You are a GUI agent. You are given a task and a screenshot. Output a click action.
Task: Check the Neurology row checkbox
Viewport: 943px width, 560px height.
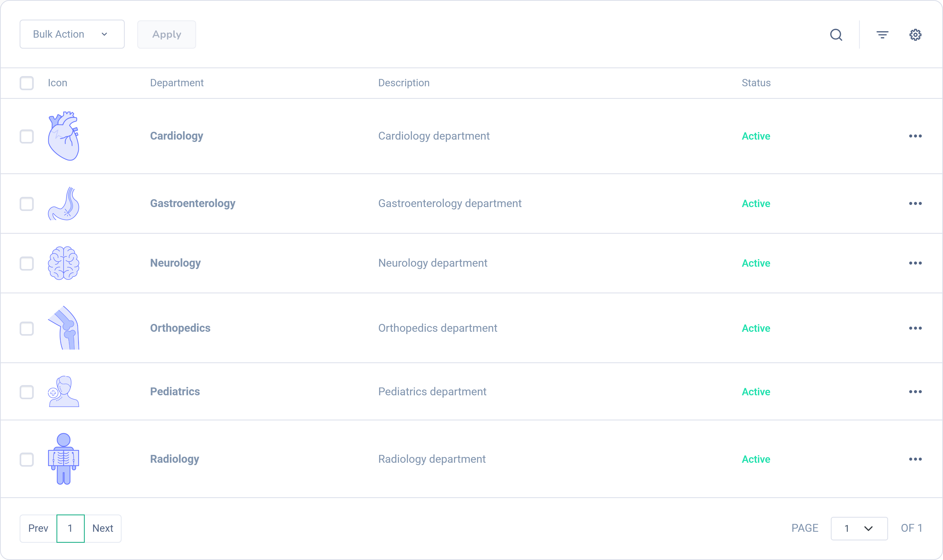coord(27,263)
